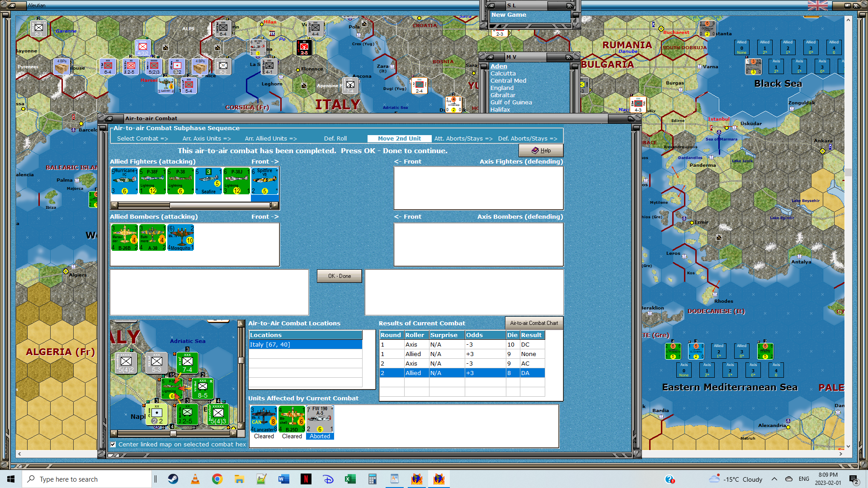Select the A-30 Baltimore bomber counter
868x488 pixels.
[152, 238]
